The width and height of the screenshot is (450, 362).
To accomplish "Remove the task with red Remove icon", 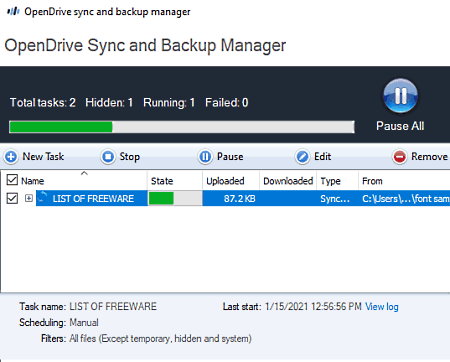I will tap(399, 156).
